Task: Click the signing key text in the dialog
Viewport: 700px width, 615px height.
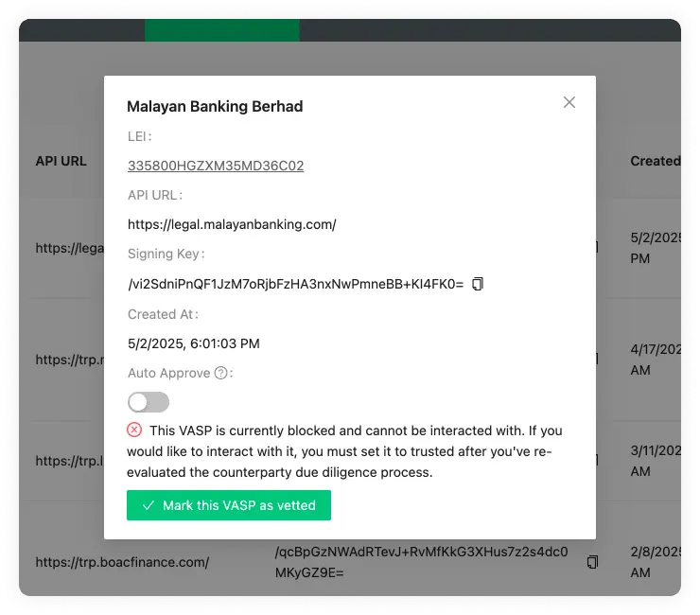Action: click(295, 284)
